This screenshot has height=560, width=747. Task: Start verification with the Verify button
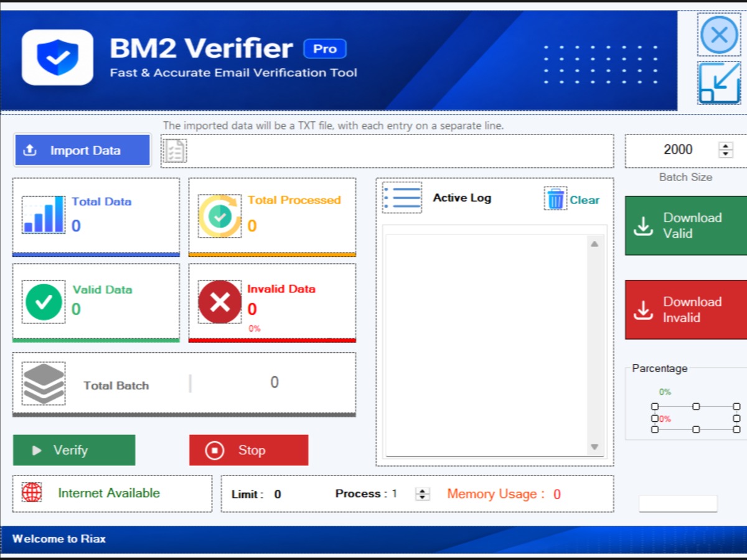click(74, 450)
